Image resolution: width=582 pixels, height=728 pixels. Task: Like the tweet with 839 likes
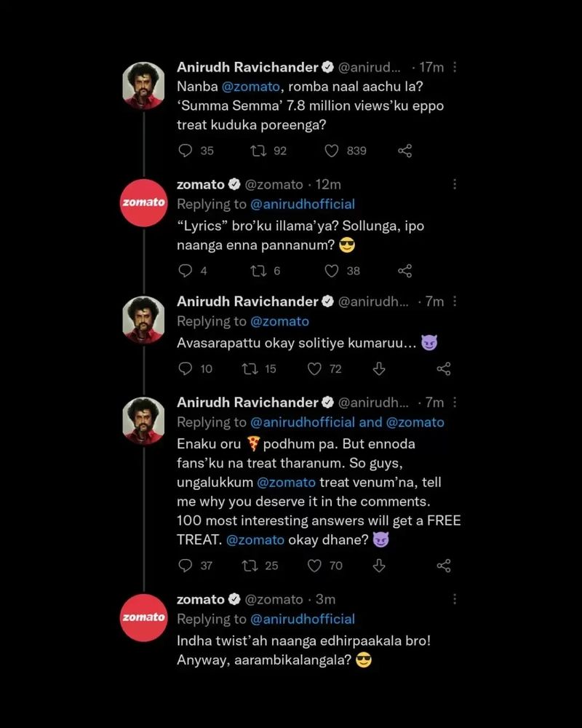point(332,151)
